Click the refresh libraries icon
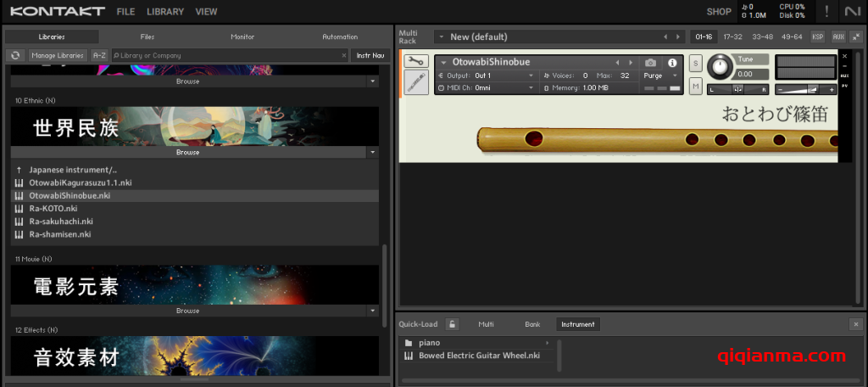 pos(15,55)
